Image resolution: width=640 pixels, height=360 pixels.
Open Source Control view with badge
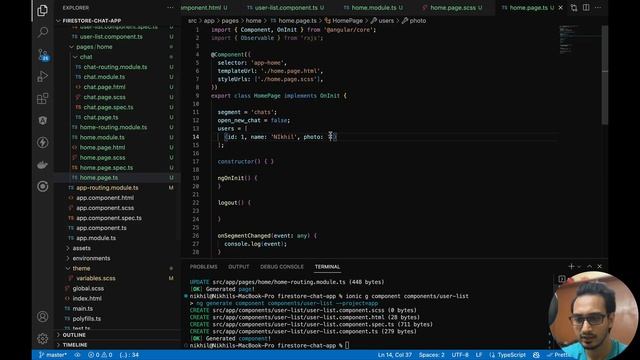click(42, 54)
